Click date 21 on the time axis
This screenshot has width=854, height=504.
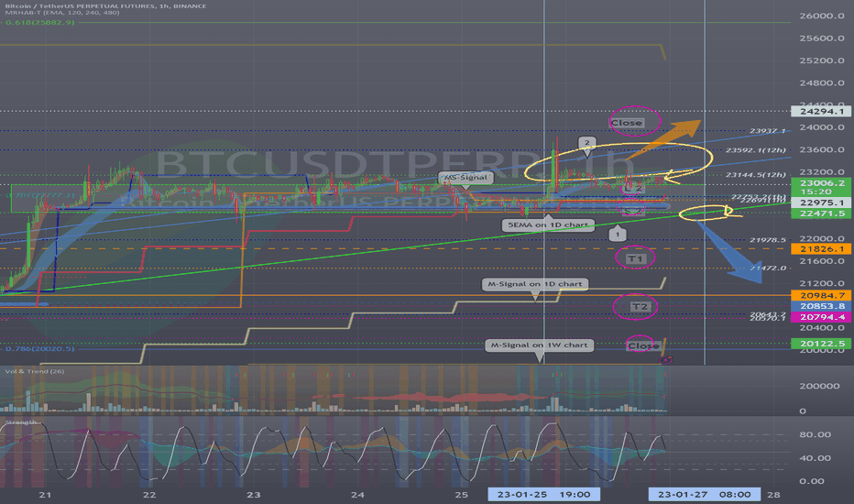click(45, 495)
